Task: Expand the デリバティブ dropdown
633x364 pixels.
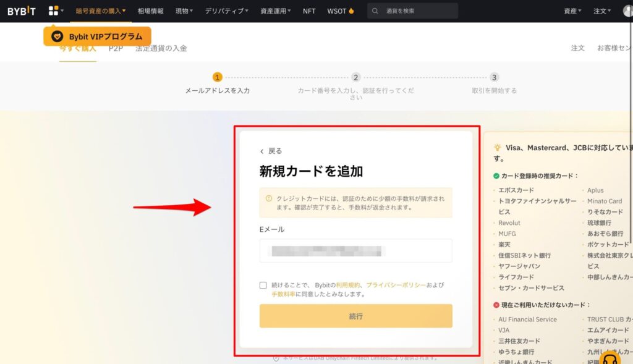Action: [226, 11]
